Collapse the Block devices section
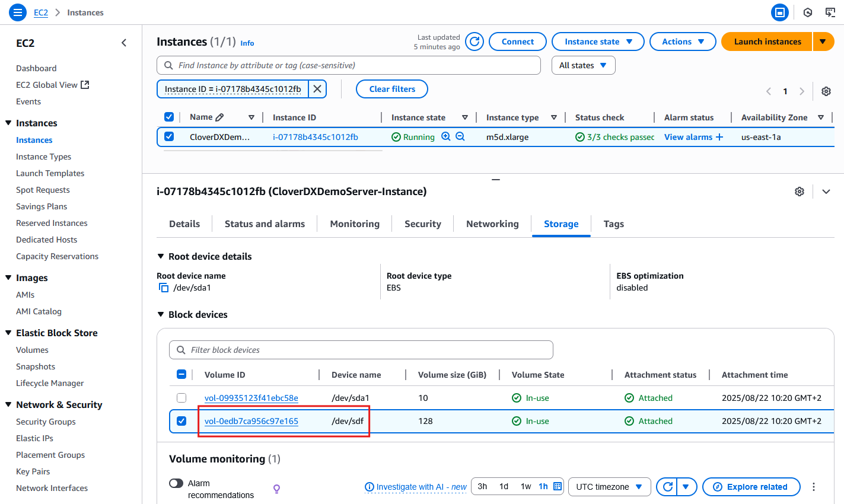Image resolution: width=844 pixels, height=504 pixels. pos(160,314)
